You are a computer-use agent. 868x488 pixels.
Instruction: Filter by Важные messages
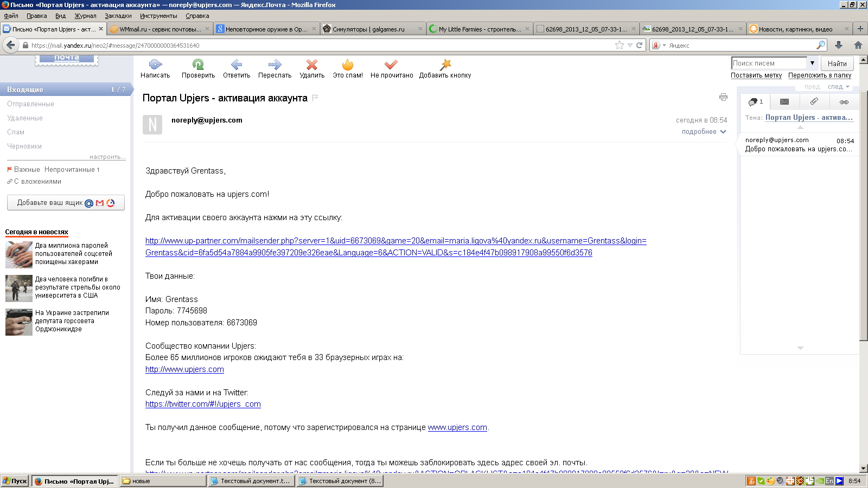pos(27,170)
